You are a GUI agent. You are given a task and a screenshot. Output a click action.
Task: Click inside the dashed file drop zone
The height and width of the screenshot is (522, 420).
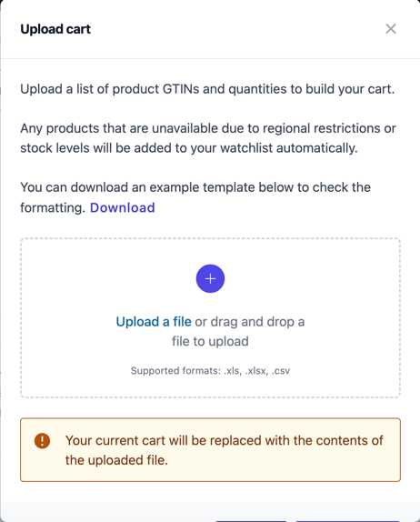[x=210, y=317]
